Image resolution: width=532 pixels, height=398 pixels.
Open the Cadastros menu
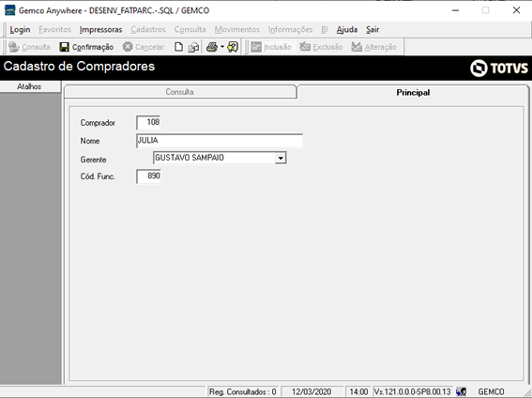pos(148,30)
